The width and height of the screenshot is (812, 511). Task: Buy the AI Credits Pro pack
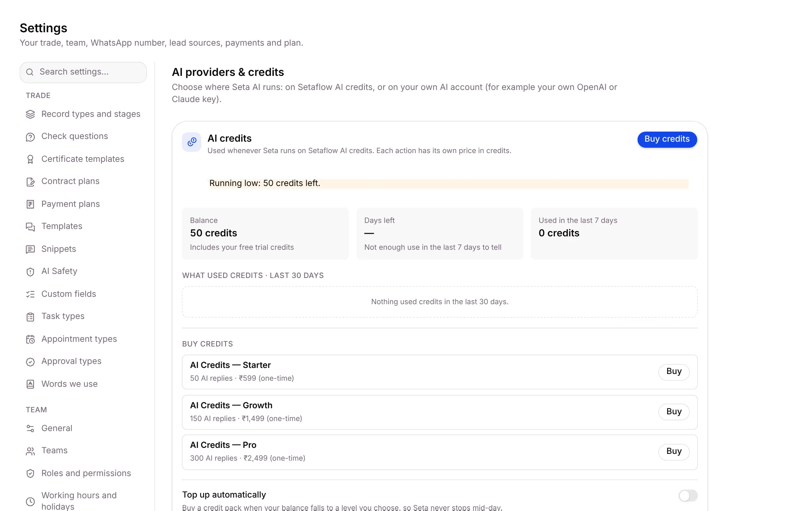673,452
